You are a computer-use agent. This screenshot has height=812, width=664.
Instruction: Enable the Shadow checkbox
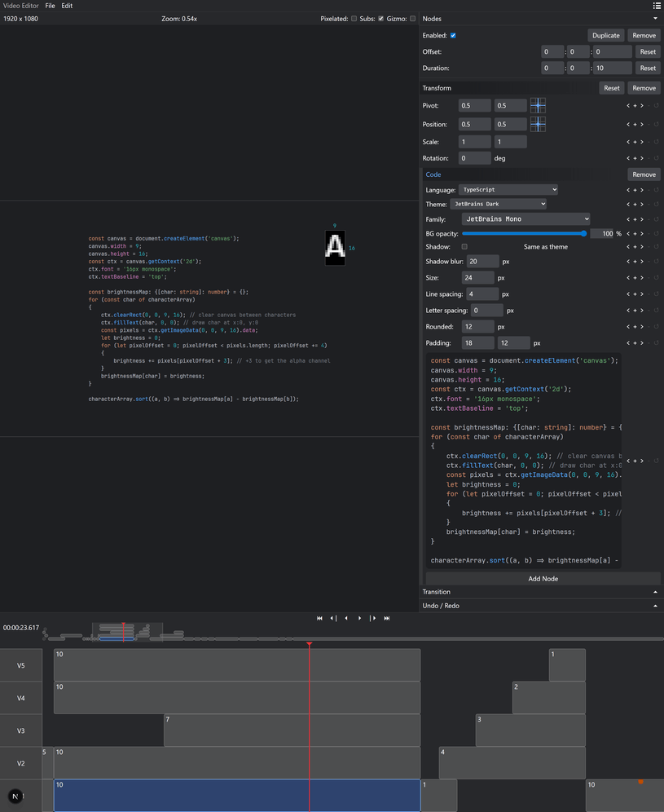click(464, 247)
